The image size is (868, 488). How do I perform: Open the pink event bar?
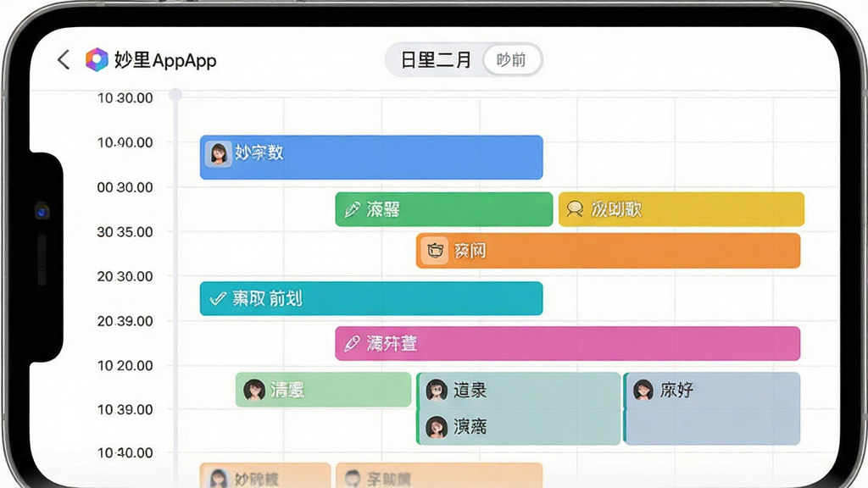click(x=567, y=344)
